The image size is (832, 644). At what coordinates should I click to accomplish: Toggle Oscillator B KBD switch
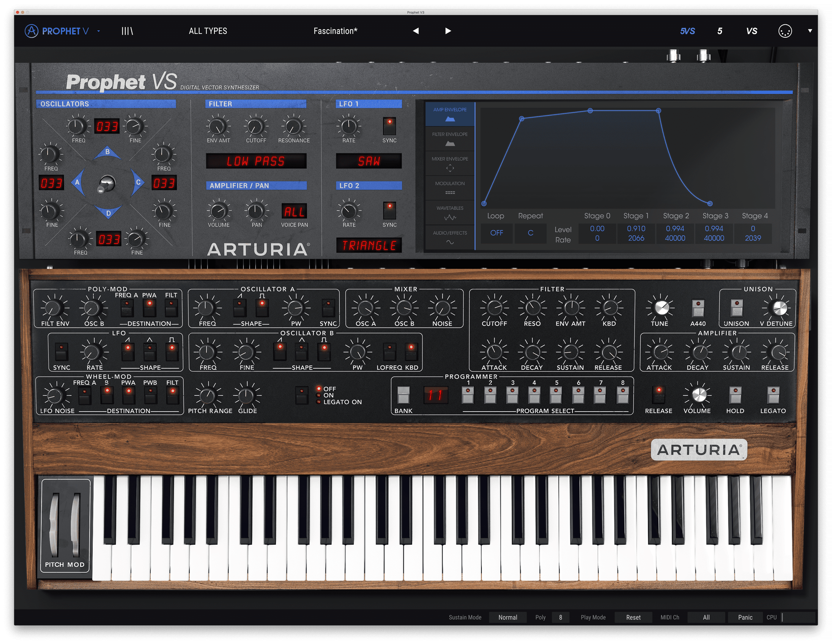411,352
